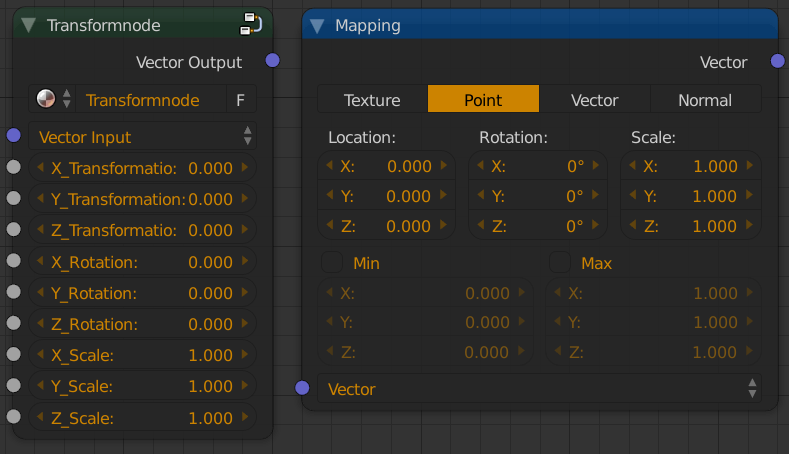Image resolution: width=789 pixels, height=454 pixels.
Task: Increase Z_Transformation value with right arrow
Action: pos(245,230)
